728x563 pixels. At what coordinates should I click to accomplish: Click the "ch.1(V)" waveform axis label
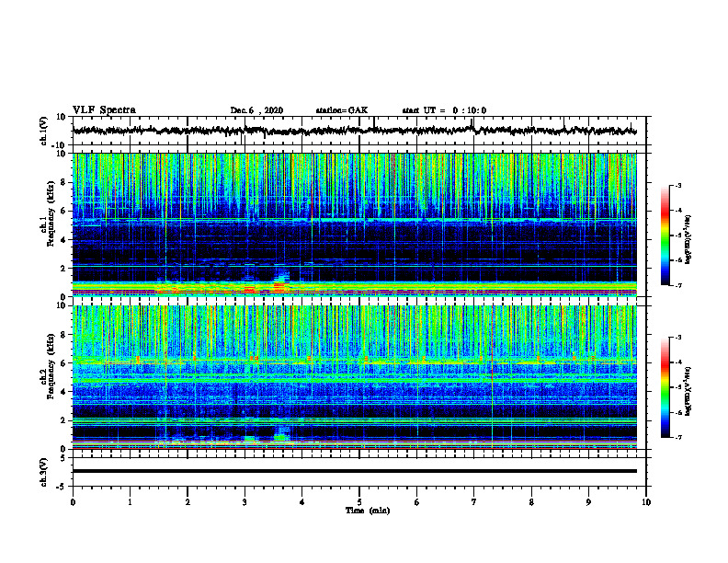click(x=44, y=131)
